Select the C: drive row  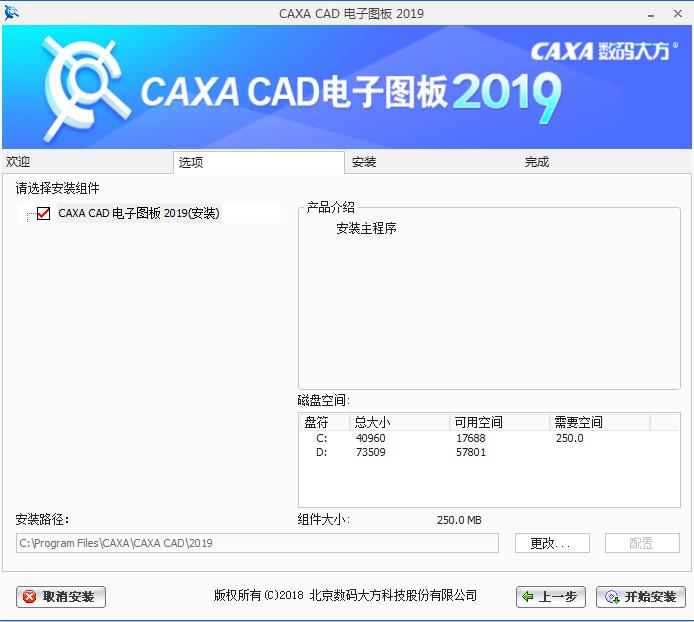click(x=489, y=438)
